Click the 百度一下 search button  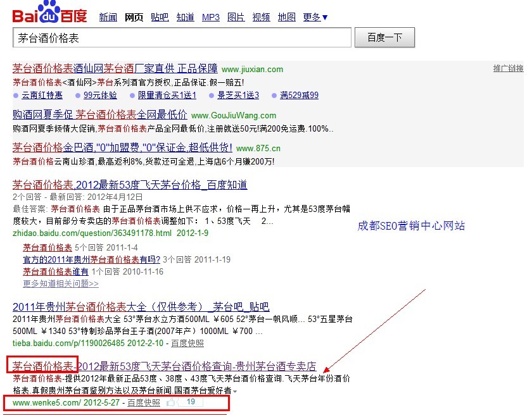click(x=385, y=37)
